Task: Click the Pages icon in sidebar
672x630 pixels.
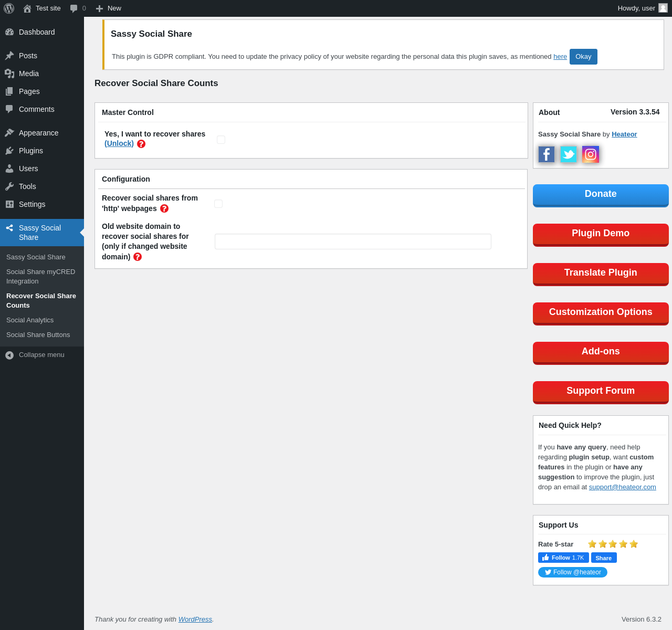Action: 9,91
